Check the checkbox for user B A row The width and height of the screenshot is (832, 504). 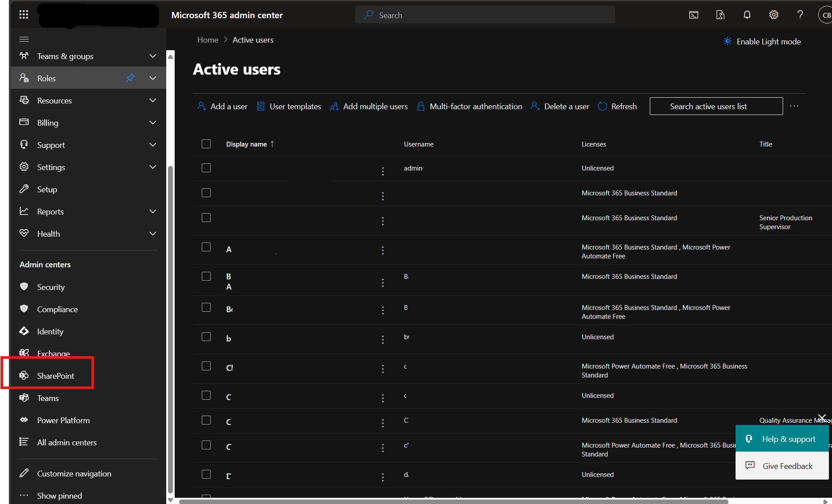point(206,276)
